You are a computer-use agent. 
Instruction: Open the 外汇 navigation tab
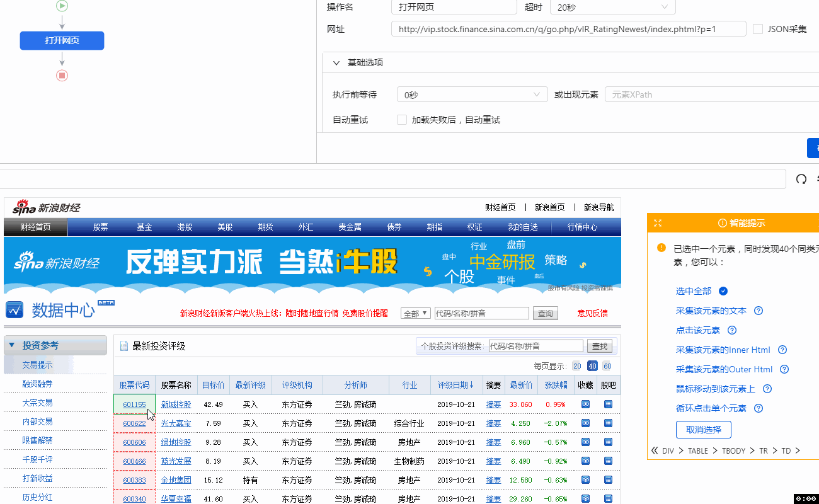click(306, 227)
